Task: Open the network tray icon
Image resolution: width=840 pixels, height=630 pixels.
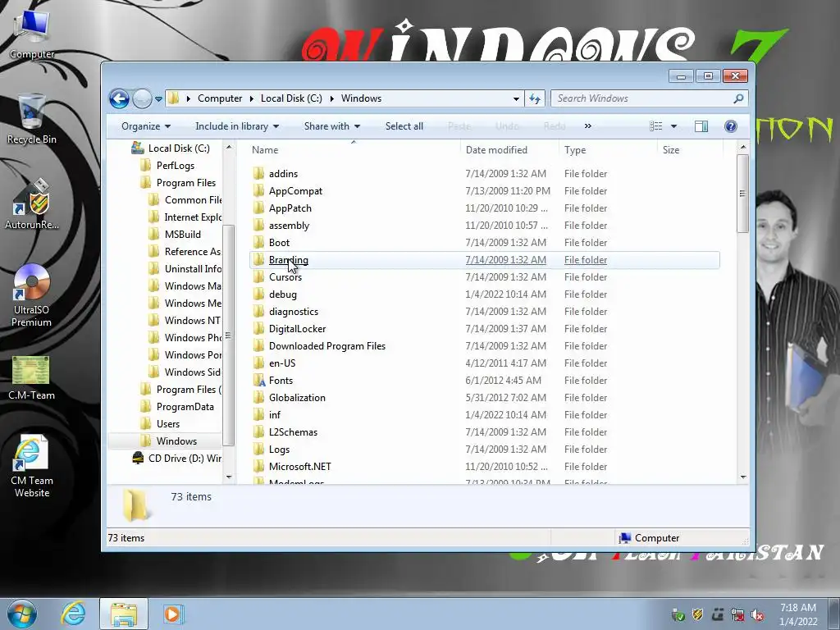Action: pyautogui.click(x=737, y=615)
